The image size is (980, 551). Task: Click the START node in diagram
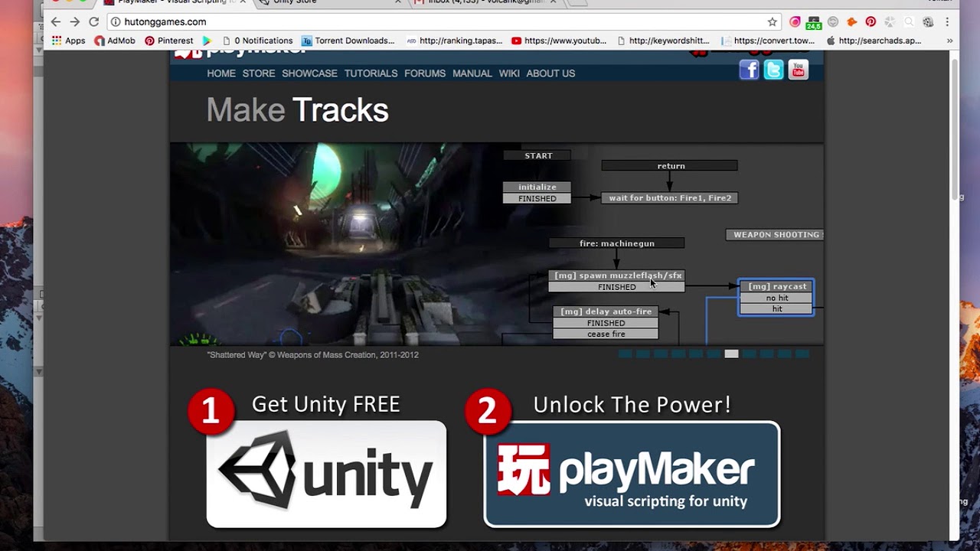point(538,155)
